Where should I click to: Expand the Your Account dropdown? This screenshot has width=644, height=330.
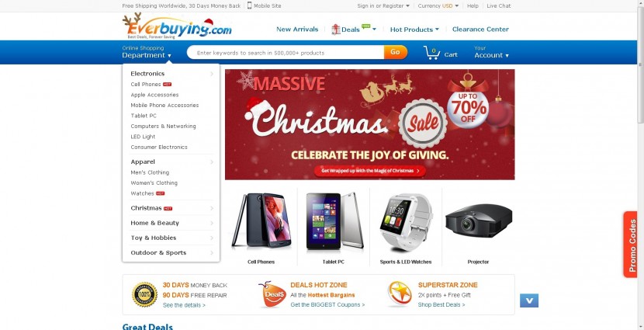coord(491,52)
